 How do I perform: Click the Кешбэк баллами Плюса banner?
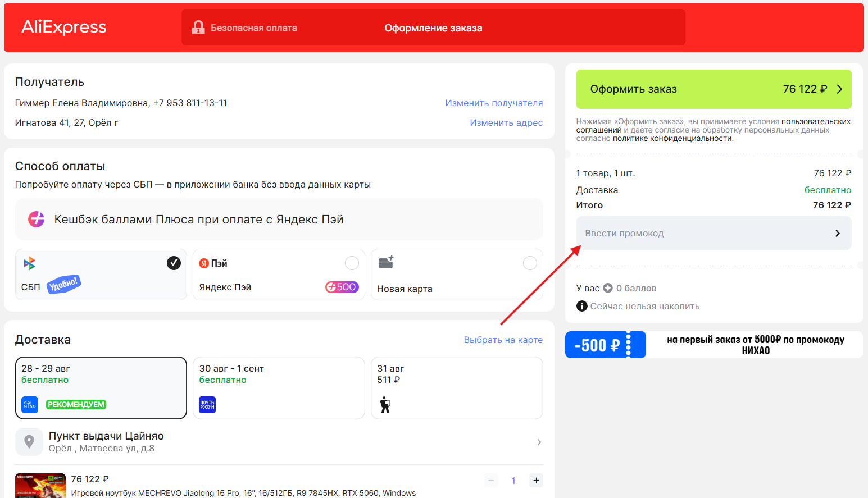(279, 219)
